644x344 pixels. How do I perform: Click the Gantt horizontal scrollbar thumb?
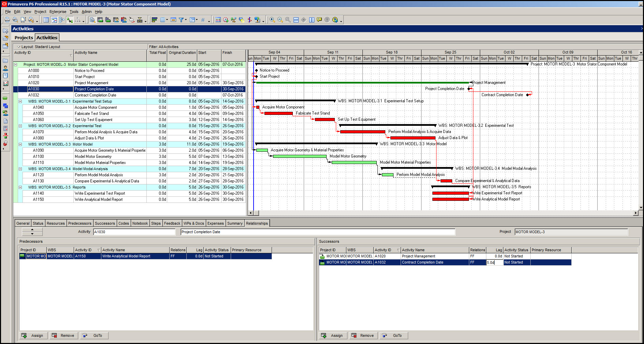click(x=256, y=213)
